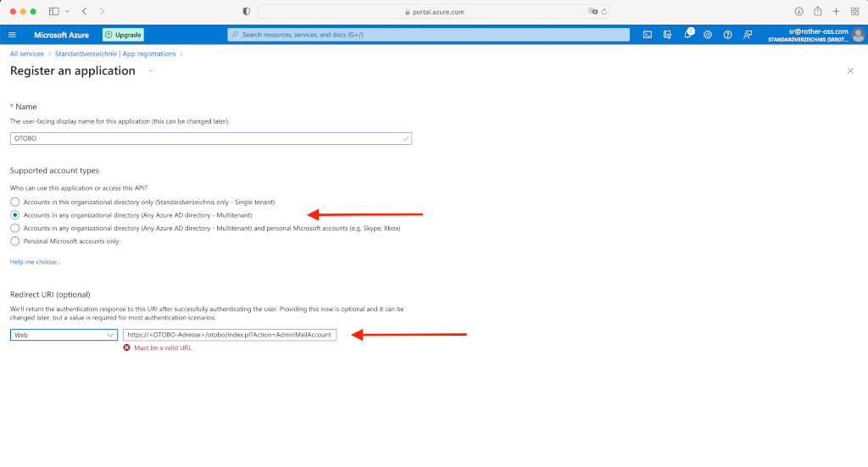
Task: Select Personal Microsoft accounts only option
Action: point(15,242)
